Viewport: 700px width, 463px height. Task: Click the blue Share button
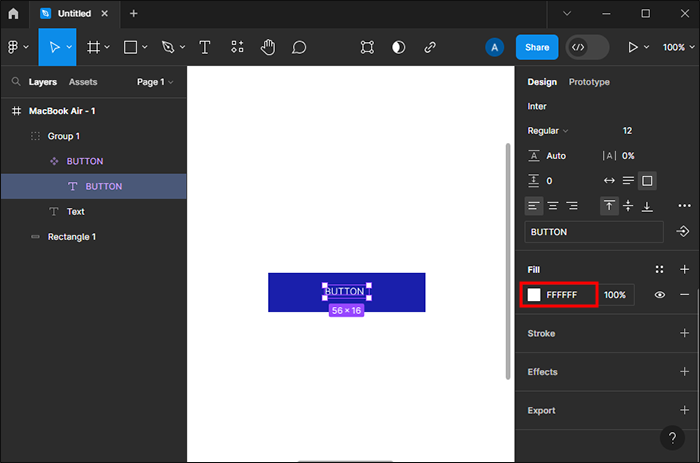click(x=537, y=47)
